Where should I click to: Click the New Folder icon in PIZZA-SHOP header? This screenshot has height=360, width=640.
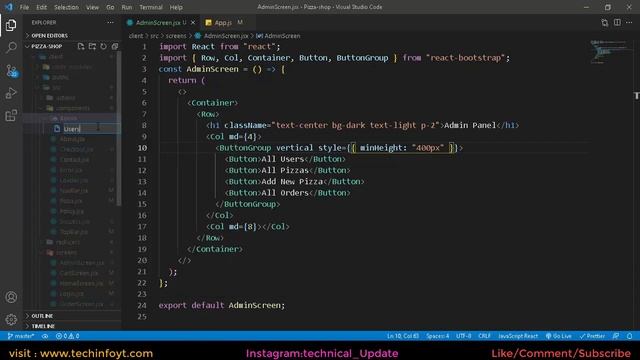click(92, 46)
